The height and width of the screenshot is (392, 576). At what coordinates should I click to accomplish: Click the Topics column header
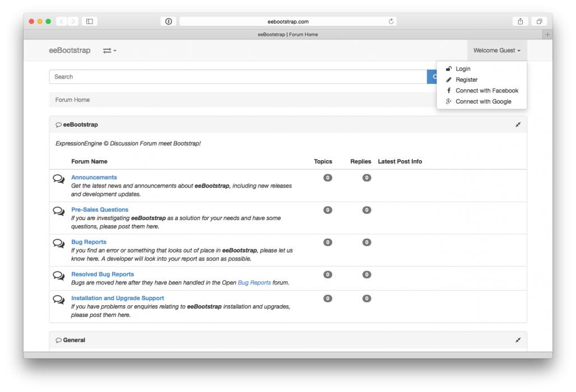323,161
